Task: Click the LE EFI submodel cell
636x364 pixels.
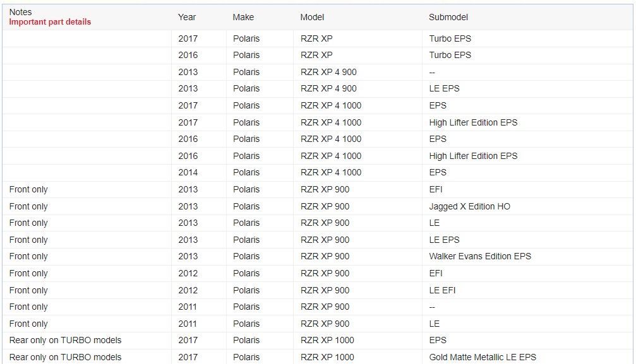Action: pyautogui.click(x=442, y=290)
